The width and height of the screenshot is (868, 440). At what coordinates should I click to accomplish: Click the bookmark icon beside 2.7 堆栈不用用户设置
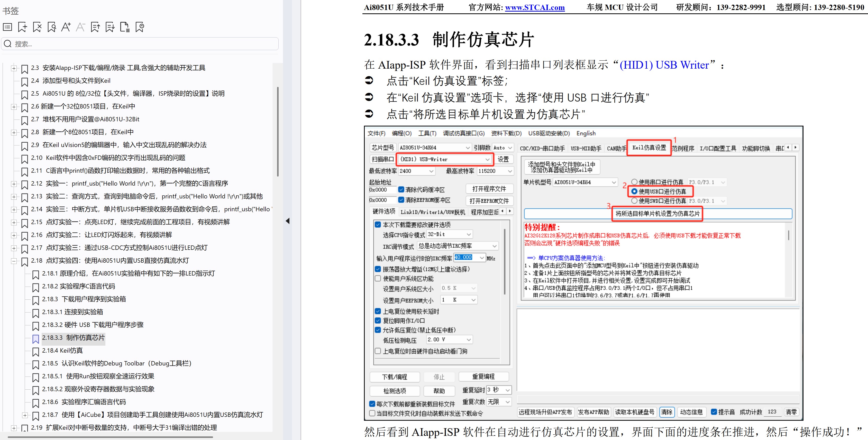(25, 120)
